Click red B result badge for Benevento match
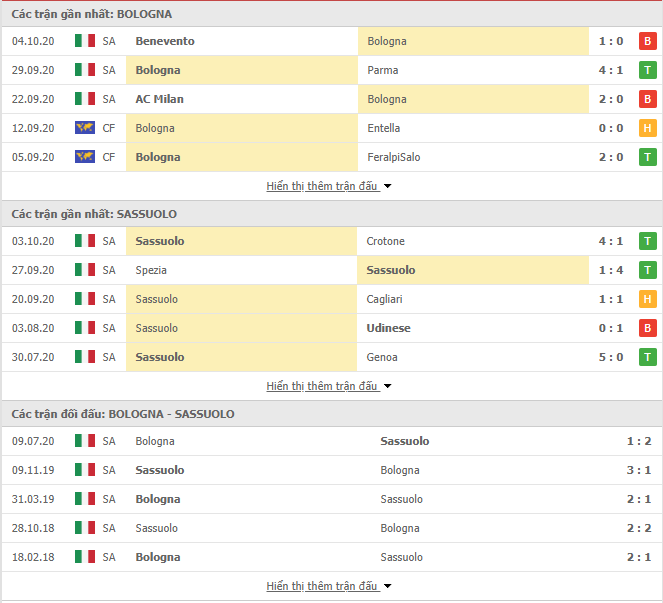This screenshot has width=663, height=603. (647, 41)
